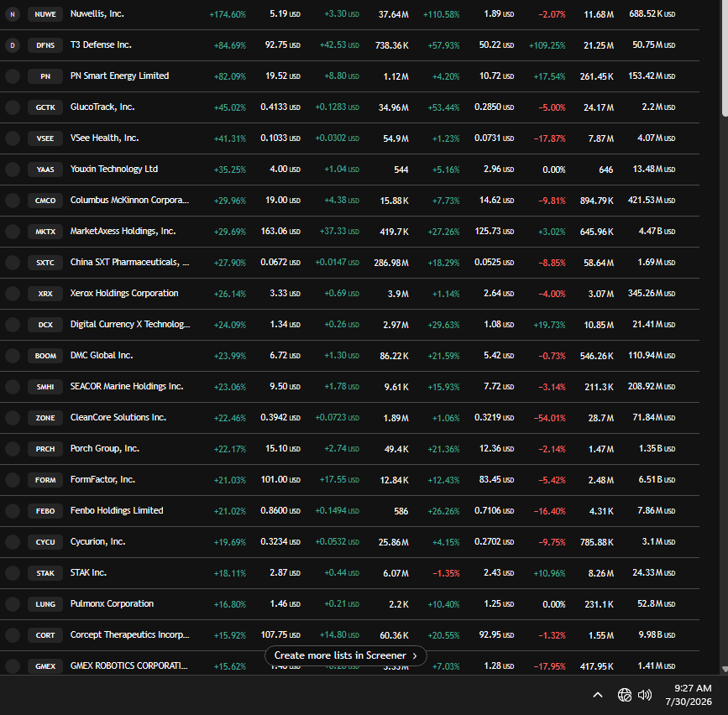Click the GlucoTrack logo circle
Viewport: 728px width, 715px height.
click(x=13, y=107)
